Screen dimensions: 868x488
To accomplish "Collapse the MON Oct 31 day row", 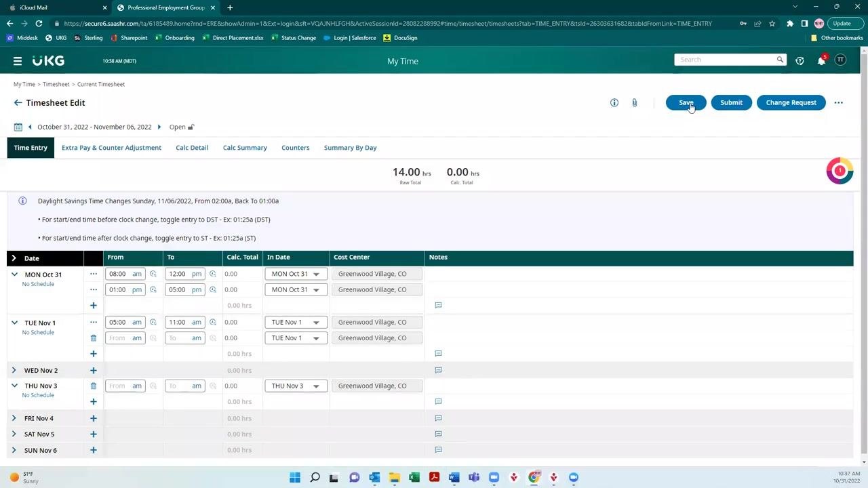I will point(14,274).
